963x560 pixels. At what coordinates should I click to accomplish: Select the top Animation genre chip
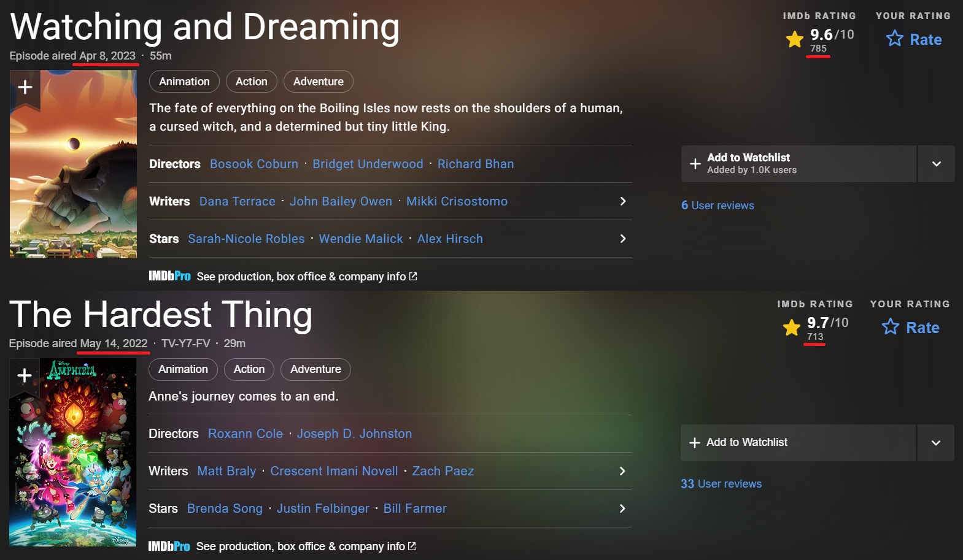tap(184, 82)
